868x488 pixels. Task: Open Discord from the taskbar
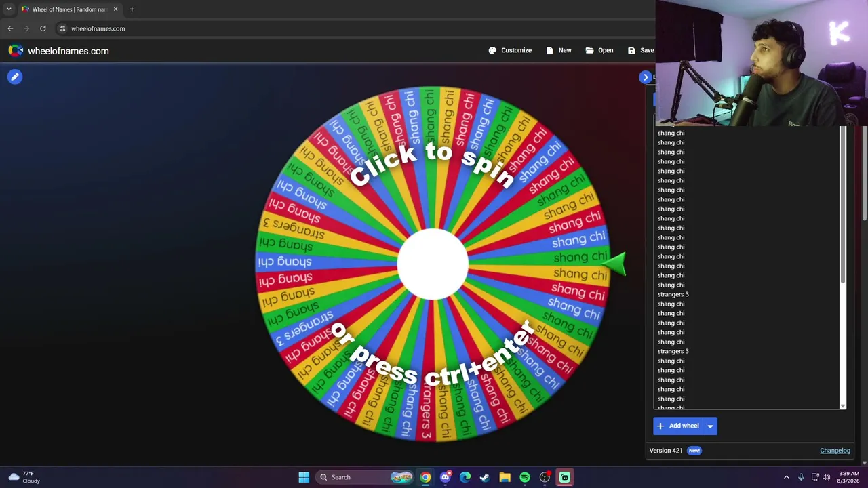tap(445, 477)
